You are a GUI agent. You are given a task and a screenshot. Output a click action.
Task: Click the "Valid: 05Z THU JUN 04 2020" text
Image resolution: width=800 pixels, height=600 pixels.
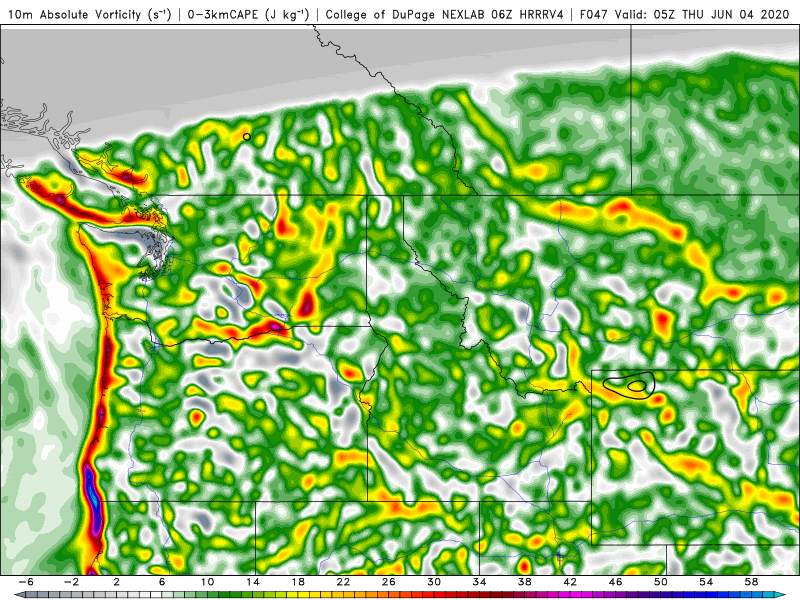coord(702,15)
